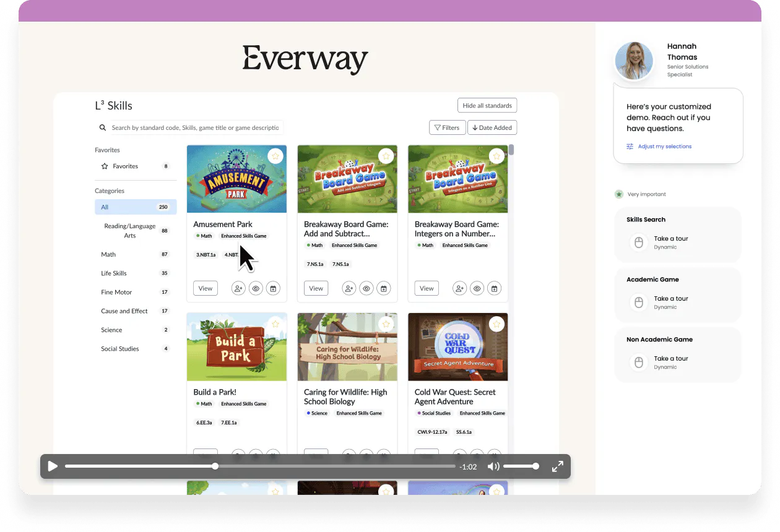Select the Science category

pos(136,330)
